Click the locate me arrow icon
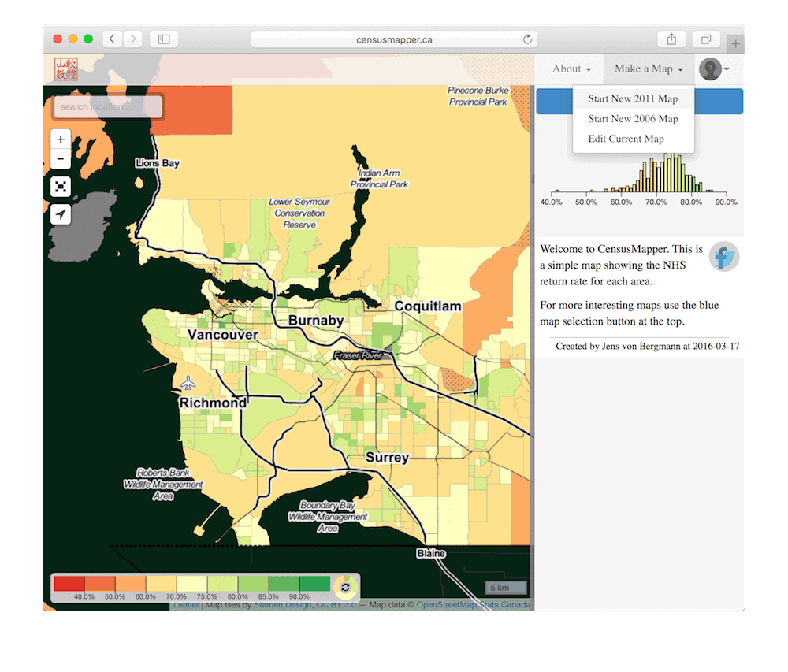788x672 pixels. (61, 214)
